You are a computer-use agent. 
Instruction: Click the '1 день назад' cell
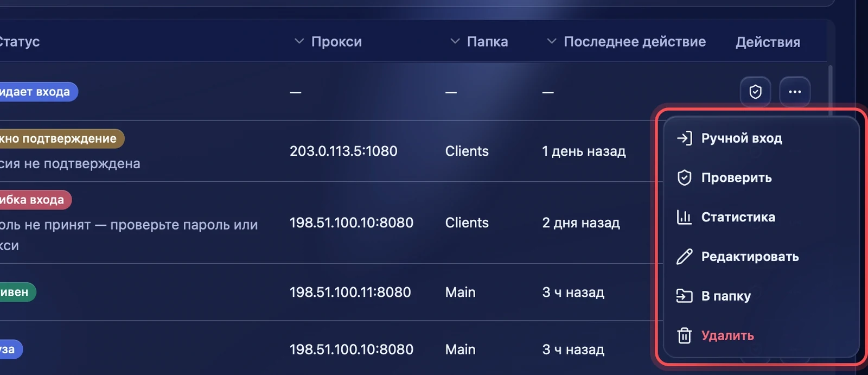(584, 151)
